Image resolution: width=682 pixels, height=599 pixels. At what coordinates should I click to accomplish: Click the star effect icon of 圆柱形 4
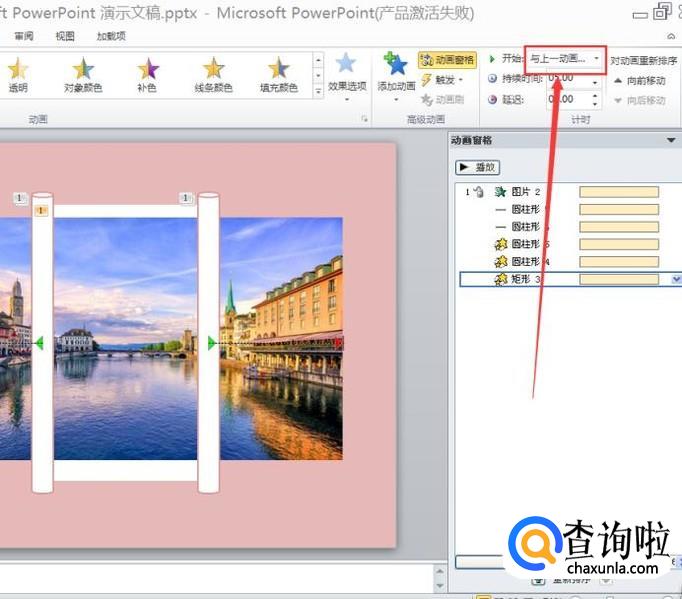pyautogui.click(x=501, y=261)
